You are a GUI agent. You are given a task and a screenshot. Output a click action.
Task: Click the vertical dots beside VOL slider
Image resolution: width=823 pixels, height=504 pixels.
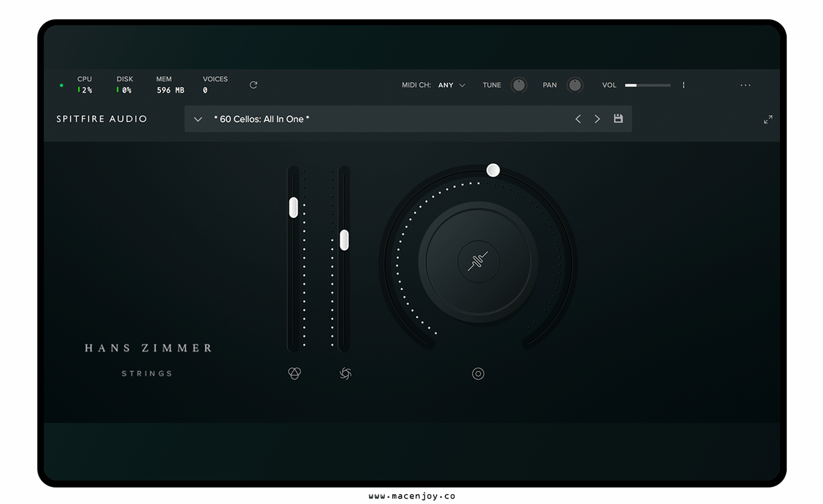[x=683, y=85]
